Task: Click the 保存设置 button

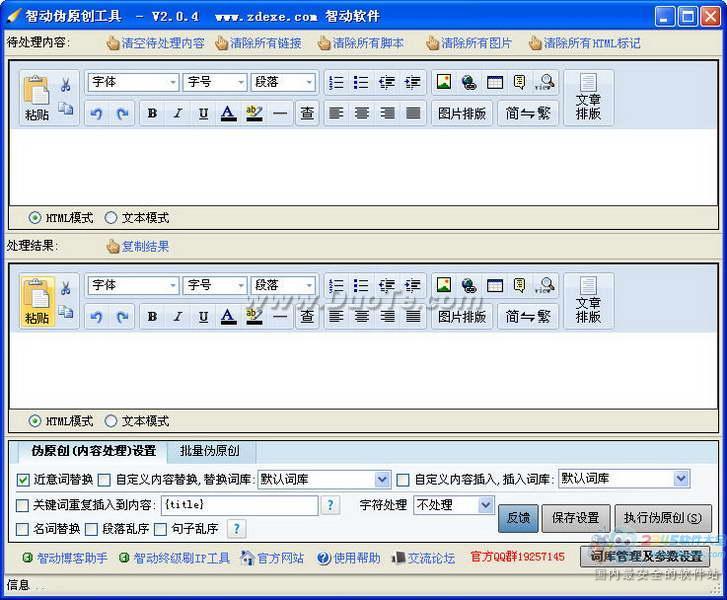Action: coord(575,518)
